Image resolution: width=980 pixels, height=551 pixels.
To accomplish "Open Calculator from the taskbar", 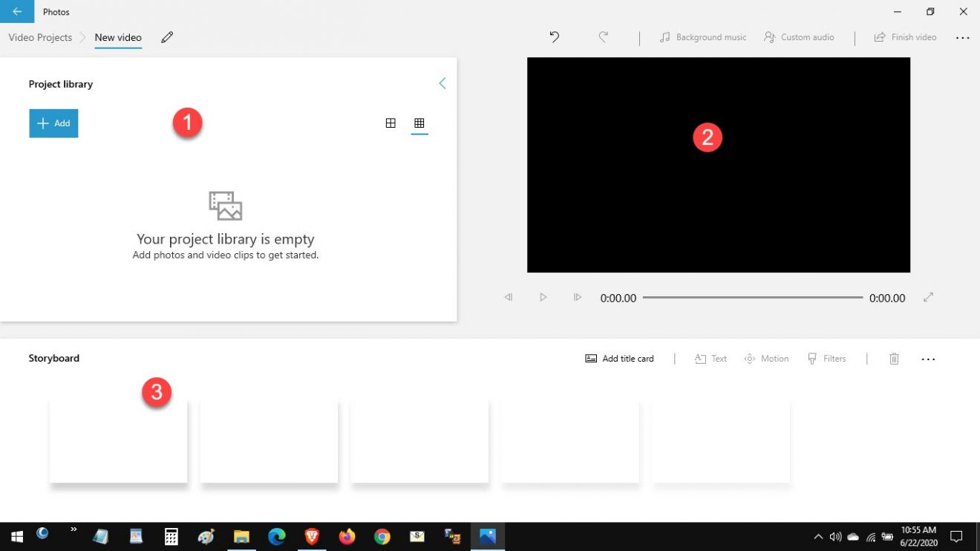I will tap(171, 536).
